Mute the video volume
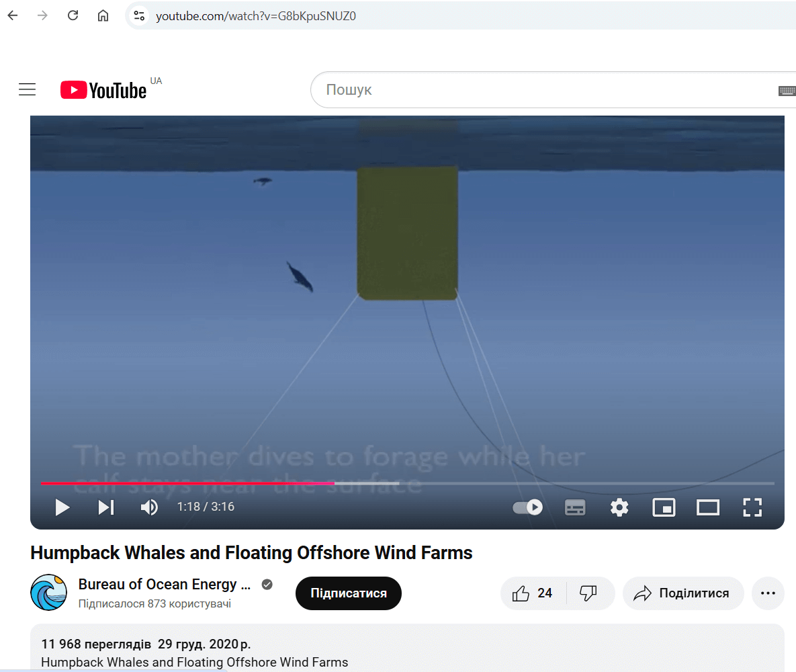 149,507
